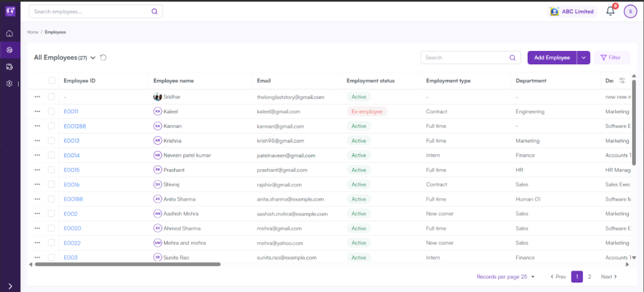Open the Records per page dropdown
Screen dimensions: 644x292
(506, 276)
